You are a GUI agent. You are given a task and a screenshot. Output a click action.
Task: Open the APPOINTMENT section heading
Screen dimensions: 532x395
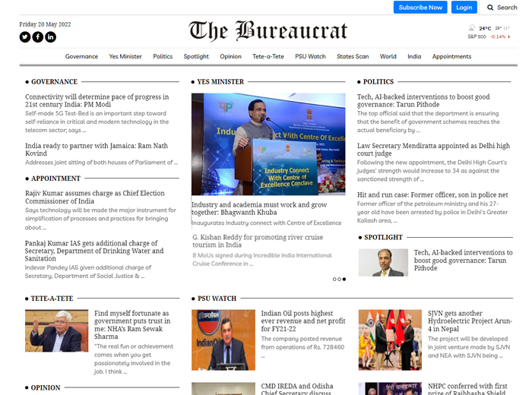point(55,179)
